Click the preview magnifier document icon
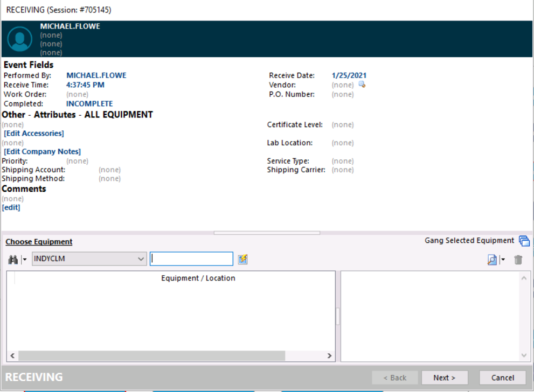The image size is (534, 392). point(492,260)
